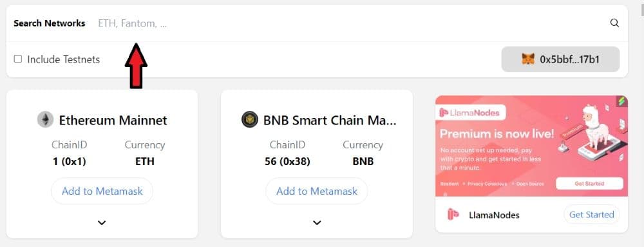Add Ethereum Mainnet to Metamask
The width and height of the screenshot is (644, 247).
[102, 191]
